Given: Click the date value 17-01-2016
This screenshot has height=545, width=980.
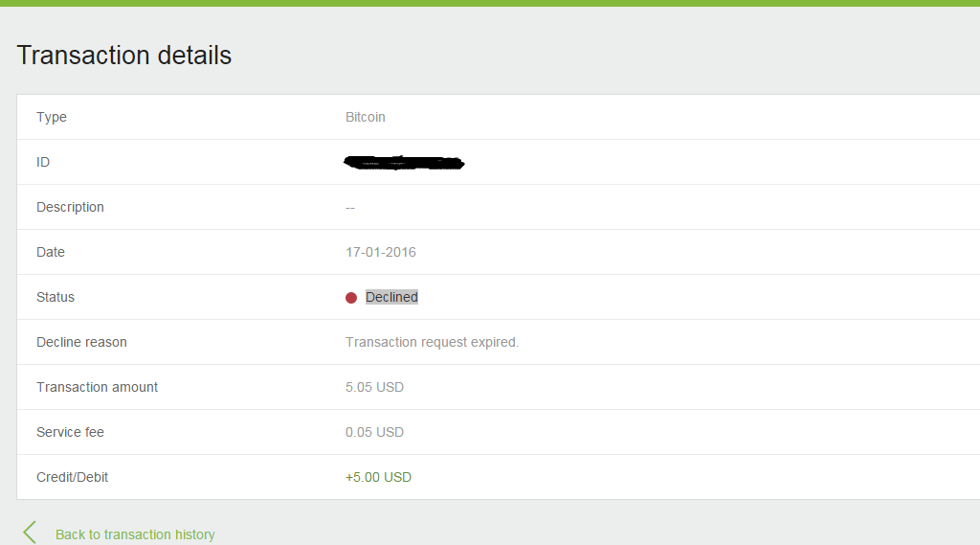Looking at the screenshot, I should click(381, 252).
